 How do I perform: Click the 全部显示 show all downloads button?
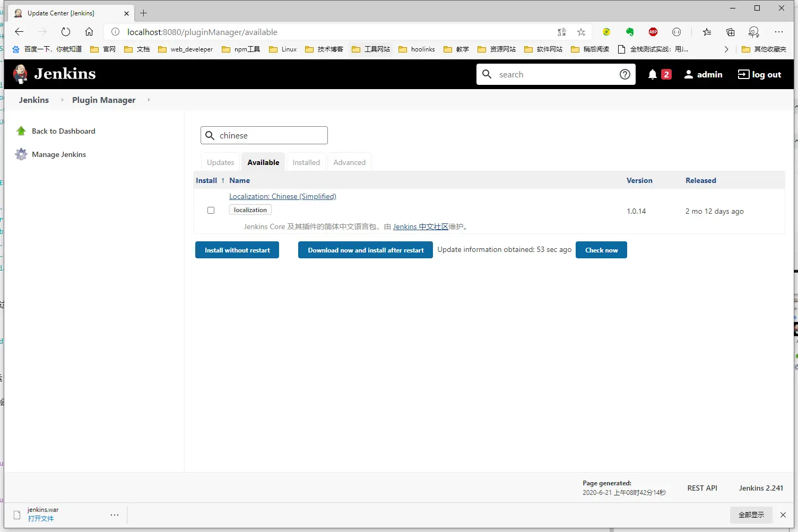(x=751, y=514)
